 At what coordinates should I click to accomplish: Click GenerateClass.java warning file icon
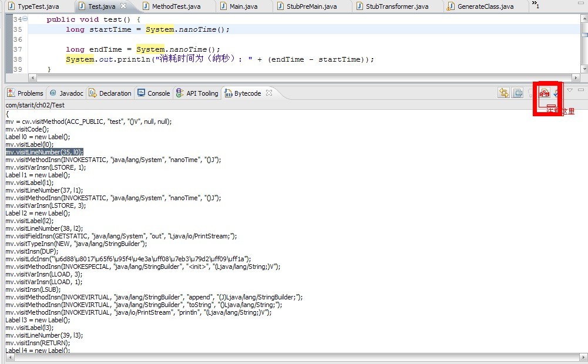pos(451,6)
